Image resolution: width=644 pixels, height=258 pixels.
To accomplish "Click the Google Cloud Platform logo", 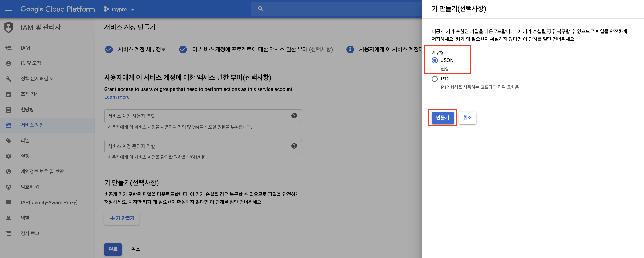I will tap(58, 9).
